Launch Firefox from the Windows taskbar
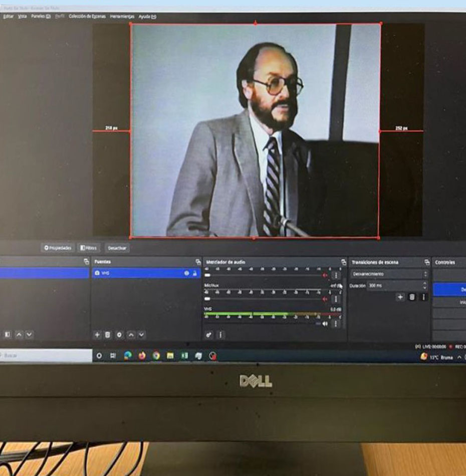Screen dimensions: 466x476 tap(142, 356)
